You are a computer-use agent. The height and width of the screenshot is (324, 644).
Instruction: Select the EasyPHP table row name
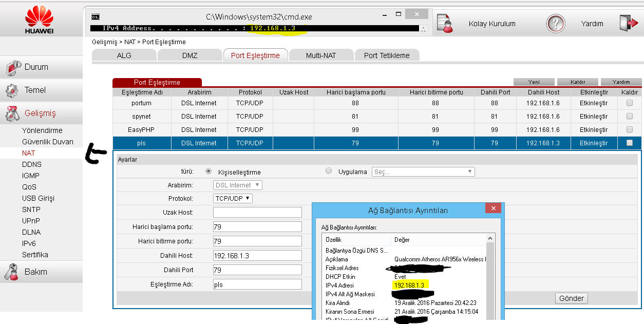(x=142, y=130)
